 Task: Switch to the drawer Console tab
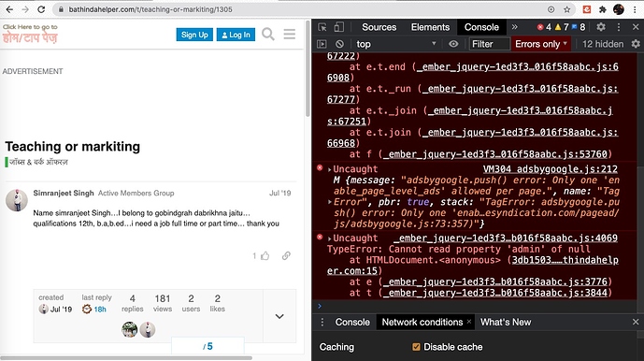point(352,322)
